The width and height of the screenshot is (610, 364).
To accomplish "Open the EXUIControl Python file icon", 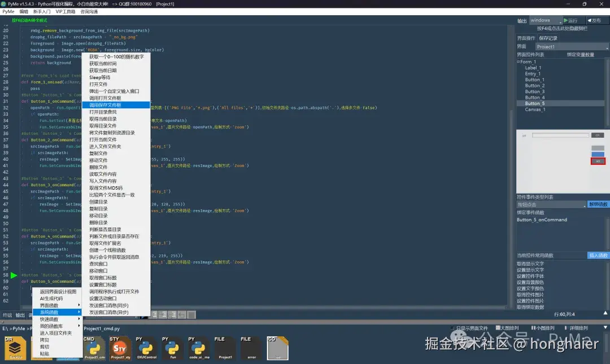I will (x=146, y=348).
